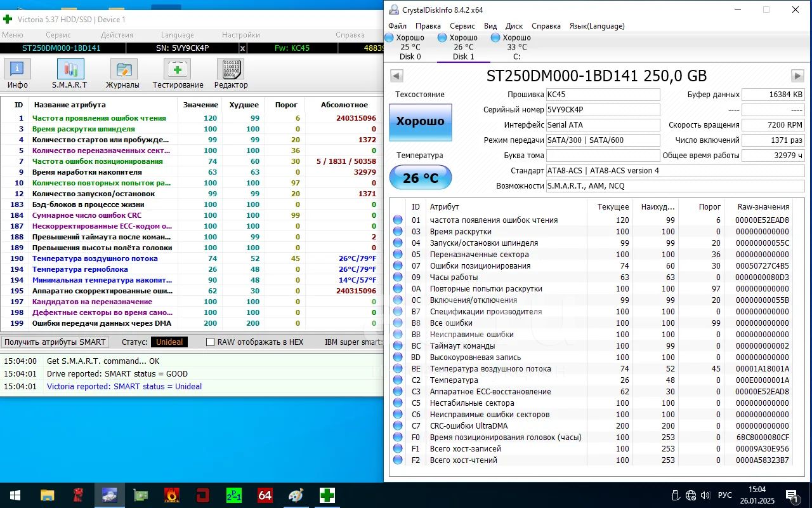
Task: Open the dark red AMD-style taskbar icon
Action: pos(203,495)
